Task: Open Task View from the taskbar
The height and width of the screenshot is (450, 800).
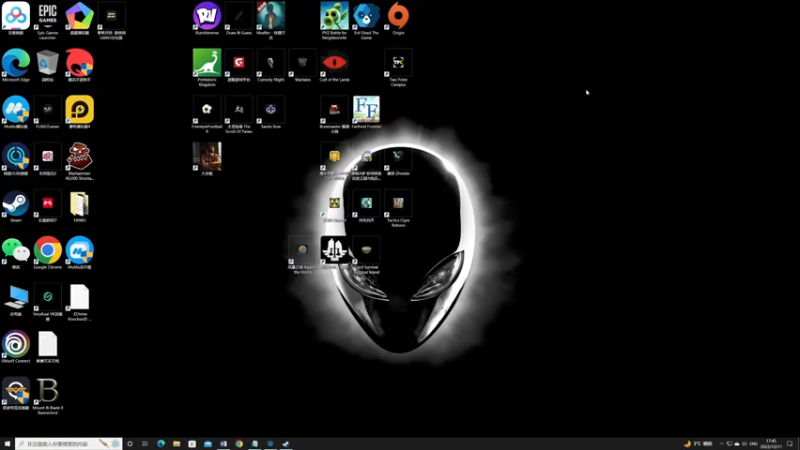Action: pyautogui.click(x=145, y=444)
